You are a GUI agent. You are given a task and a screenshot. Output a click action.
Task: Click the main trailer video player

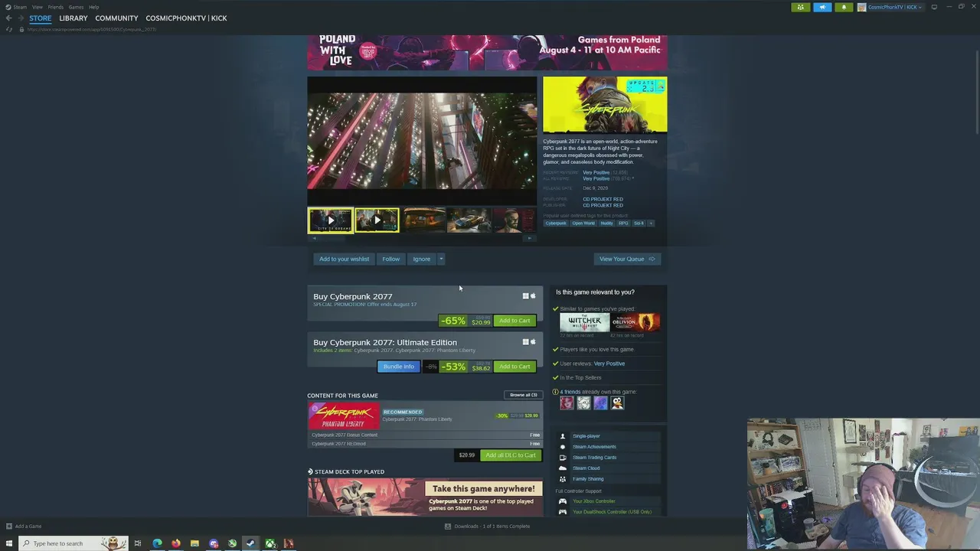point(422,140)
